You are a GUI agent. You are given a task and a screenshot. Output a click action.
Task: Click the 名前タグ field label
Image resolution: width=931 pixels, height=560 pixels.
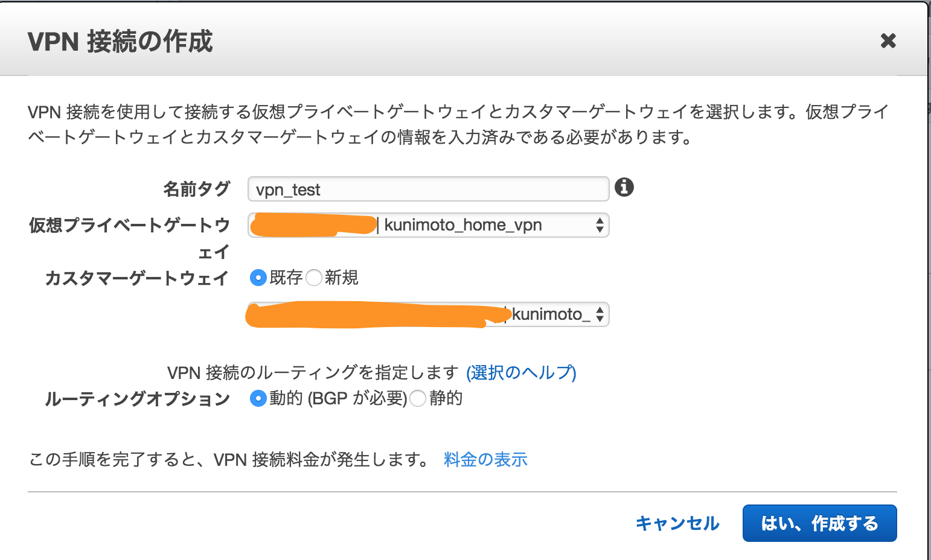pos(197,189)
